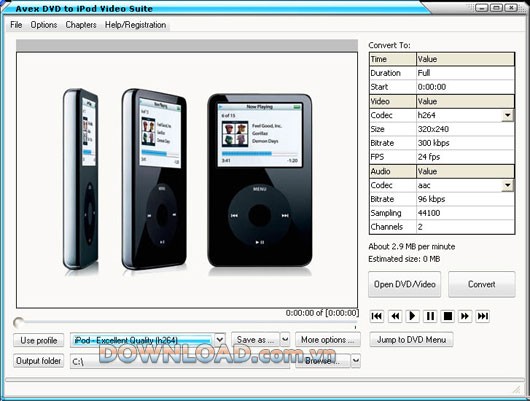
Task: Click Jump to DVD Menu
Action: click(x=411, y=339)
